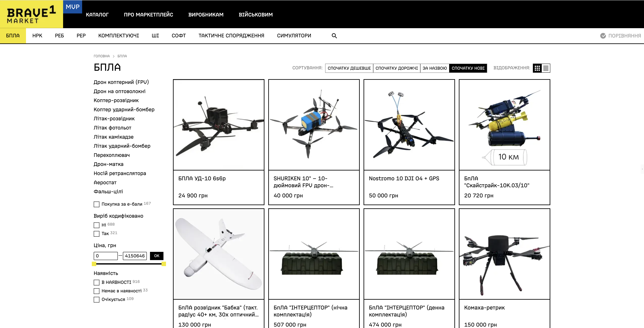
Task: Click the minimum price input field
Action: coord(105,256)
